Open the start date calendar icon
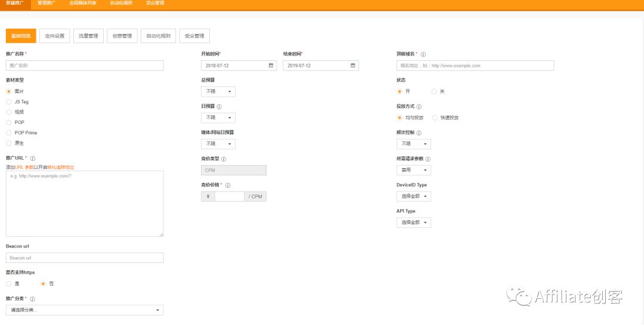 point(271,66)
